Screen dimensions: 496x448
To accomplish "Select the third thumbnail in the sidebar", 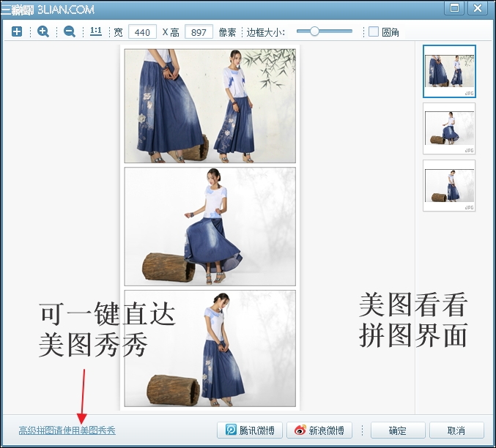I will [x=449, y=186].
